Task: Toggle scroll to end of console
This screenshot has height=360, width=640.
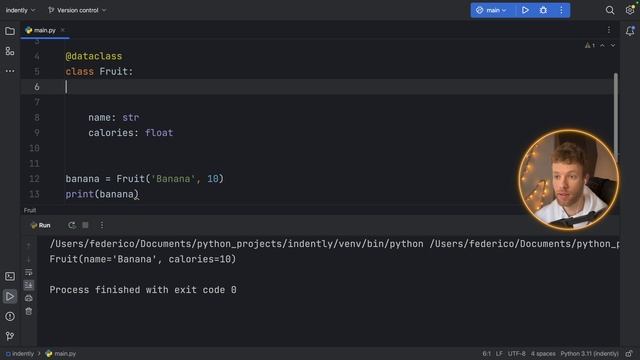Action: point(29,285)
